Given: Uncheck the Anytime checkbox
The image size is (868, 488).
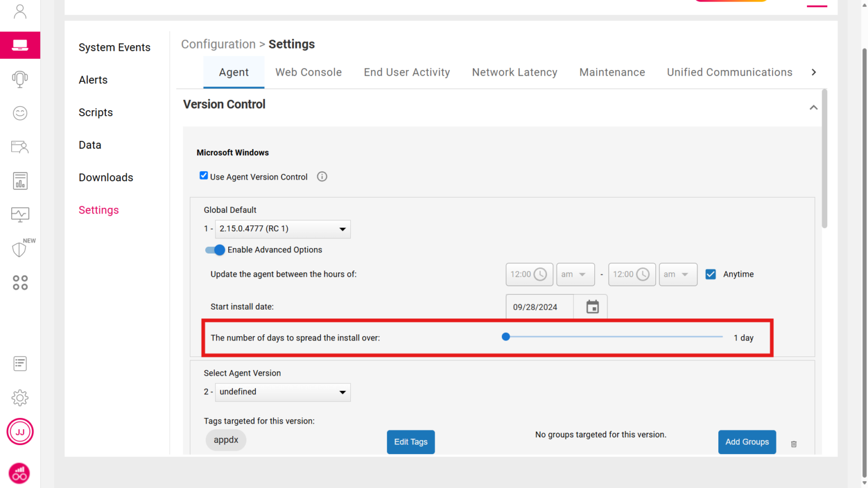Looking at the screenshot, I should click(x=710, y=274).
